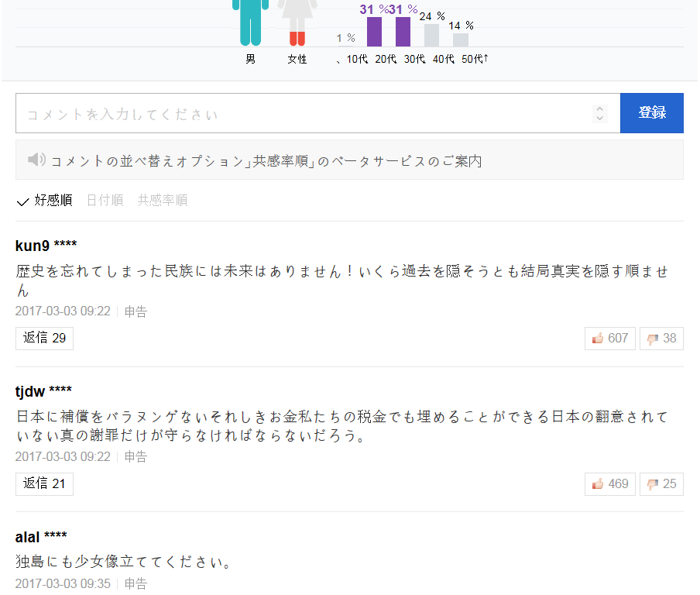Click thumbs-down on kun9's comment
The width and height of the screenshot is (700, 595).
pyautogui.click(x=661, y=339)
